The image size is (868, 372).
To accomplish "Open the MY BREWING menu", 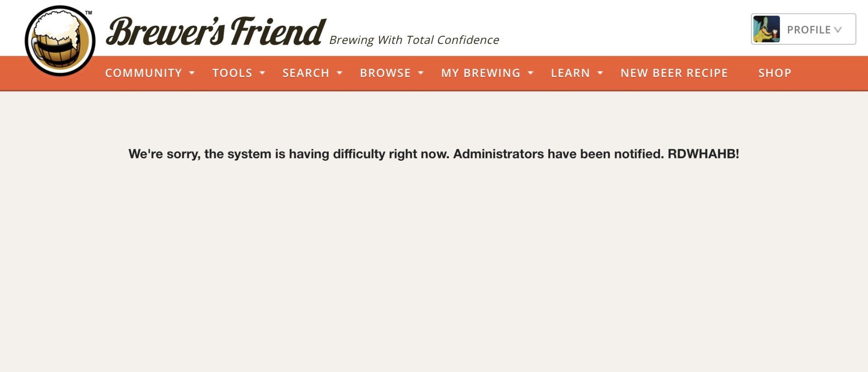I will [481, 73].
